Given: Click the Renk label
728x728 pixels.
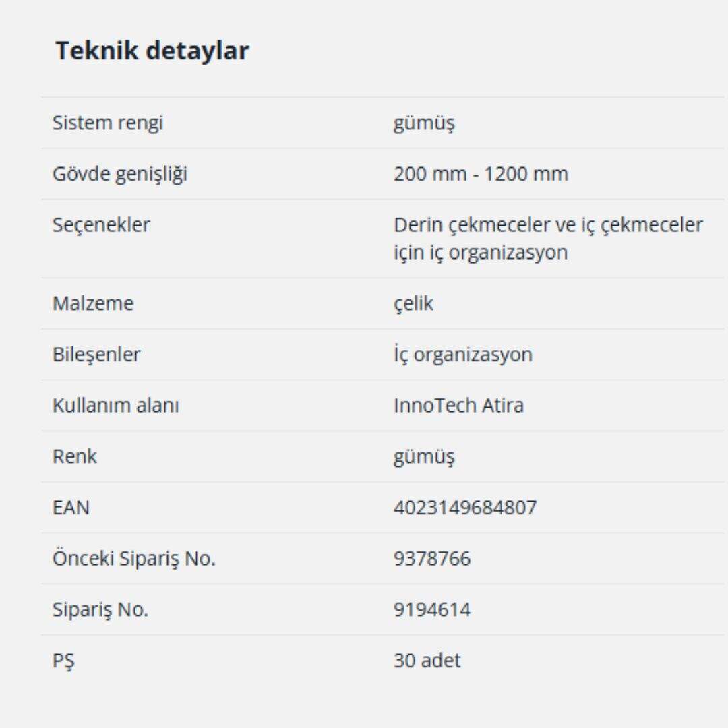Looking at the screenshot, I should (x=75, y=456).
